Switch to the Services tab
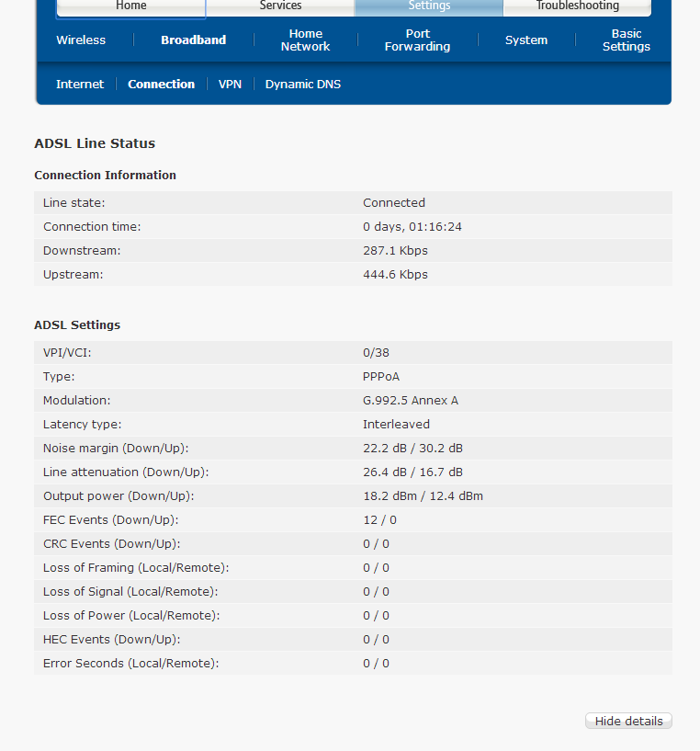 click(280, 7)
